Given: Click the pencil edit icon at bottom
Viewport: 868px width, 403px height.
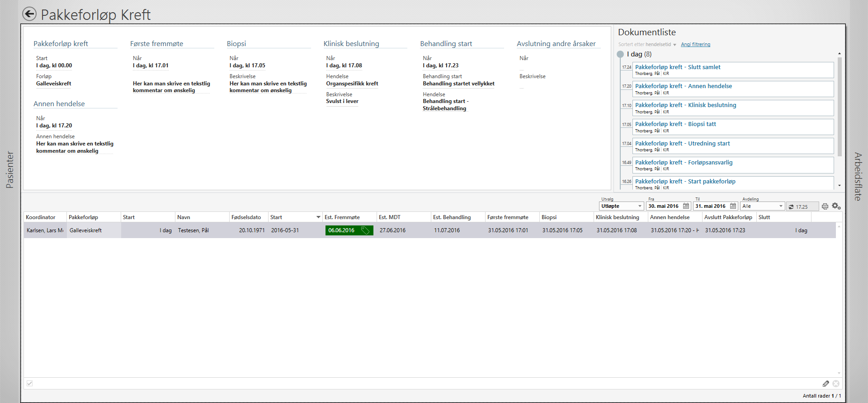Looking at the screenshot, I should point(826,384).
